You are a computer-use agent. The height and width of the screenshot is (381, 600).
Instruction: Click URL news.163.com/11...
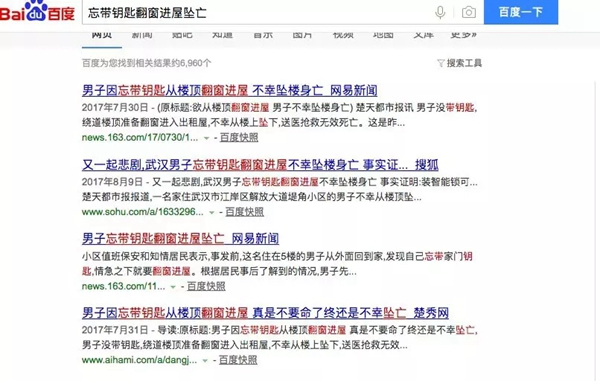124,286
